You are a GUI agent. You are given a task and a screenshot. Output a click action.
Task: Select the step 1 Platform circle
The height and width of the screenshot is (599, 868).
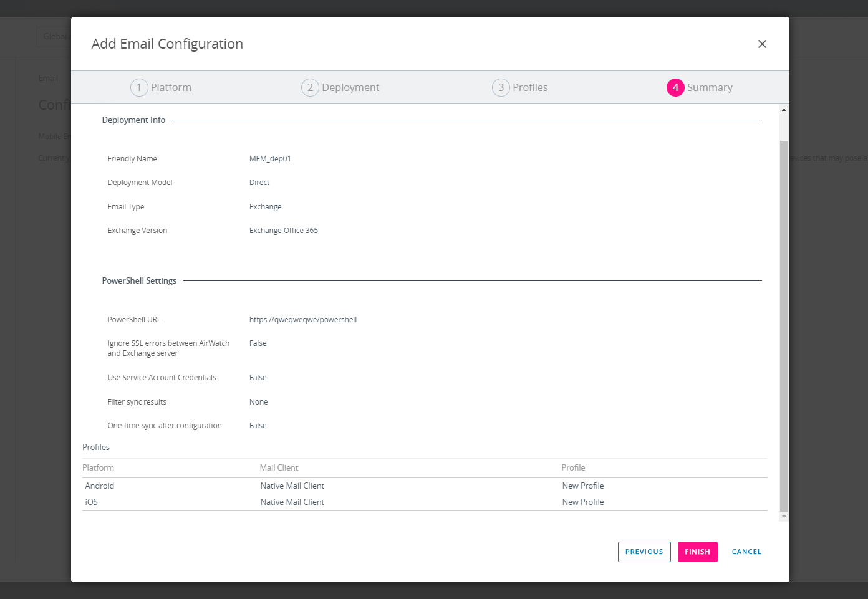(x=140, y=87)
